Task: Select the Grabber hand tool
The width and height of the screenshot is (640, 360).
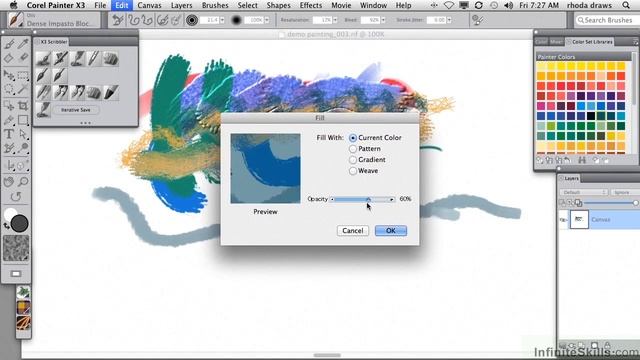Action: (x=9, y=181)
